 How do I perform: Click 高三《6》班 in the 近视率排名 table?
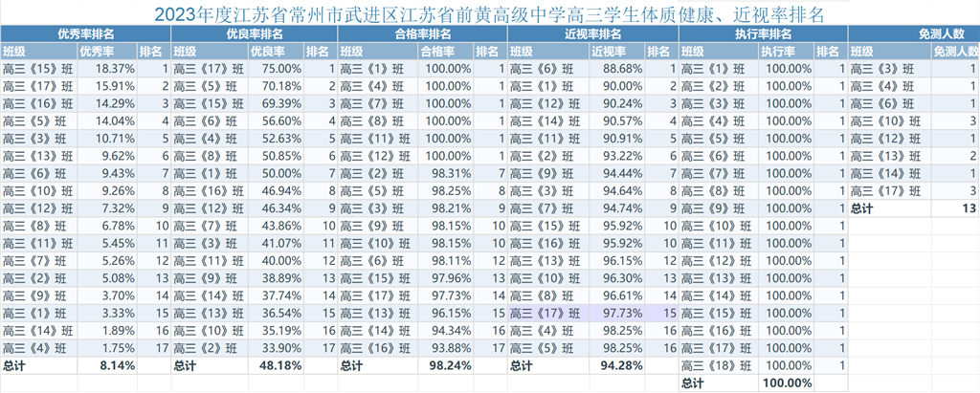coord(548,70)
